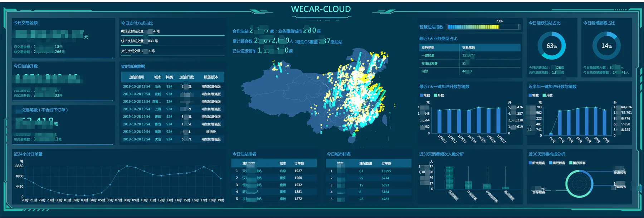
Task: Select the 汕头 95# refuel row
Action: 172,86
